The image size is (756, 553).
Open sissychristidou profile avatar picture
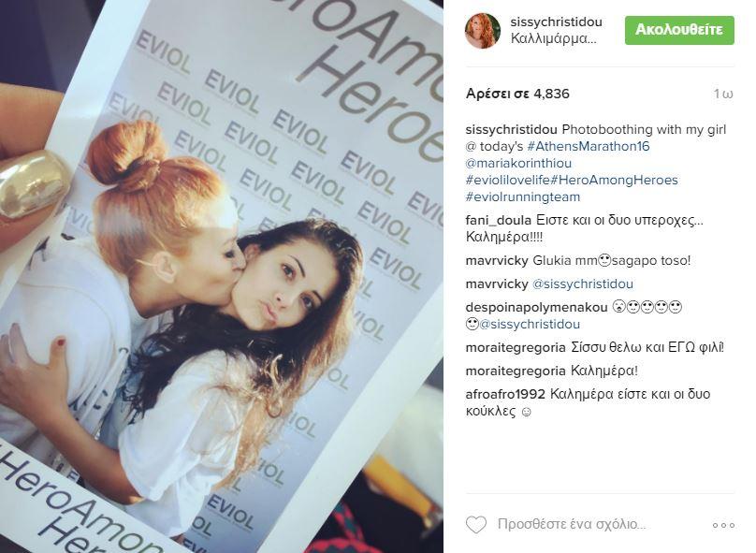click(483, 31)
